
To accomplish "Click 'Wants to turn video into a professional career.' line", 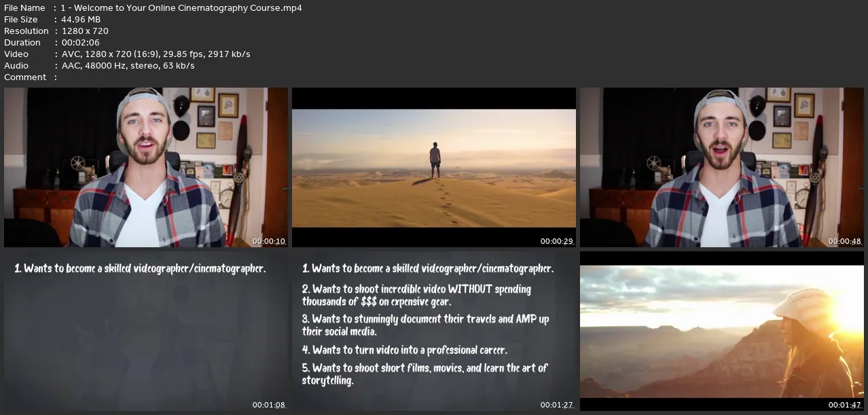I will [x=405, y=350].
